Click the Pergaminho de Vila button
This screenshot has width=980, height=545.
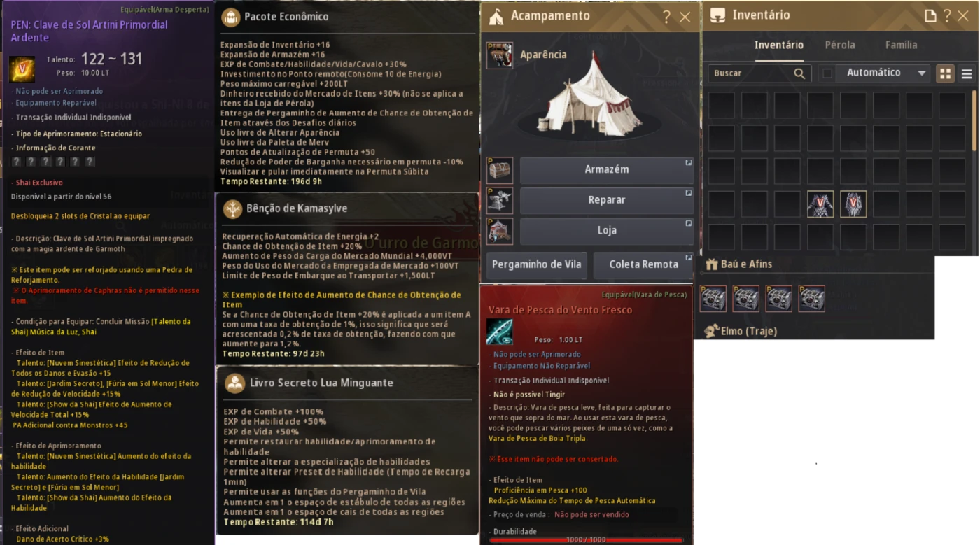537,264
